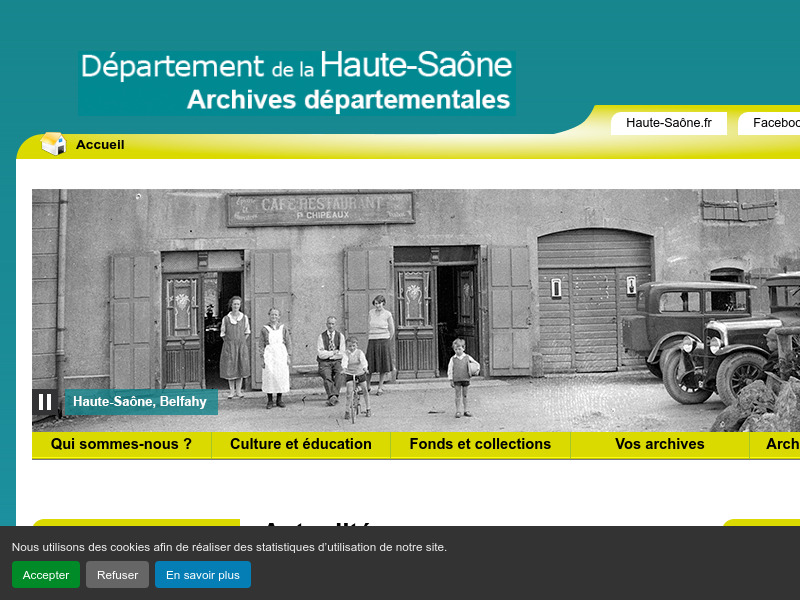The height and width of the screenshot is (600, 800).
Task: Click the "Haute-Saône, Belfahy" caption
Action: (140, 402)
